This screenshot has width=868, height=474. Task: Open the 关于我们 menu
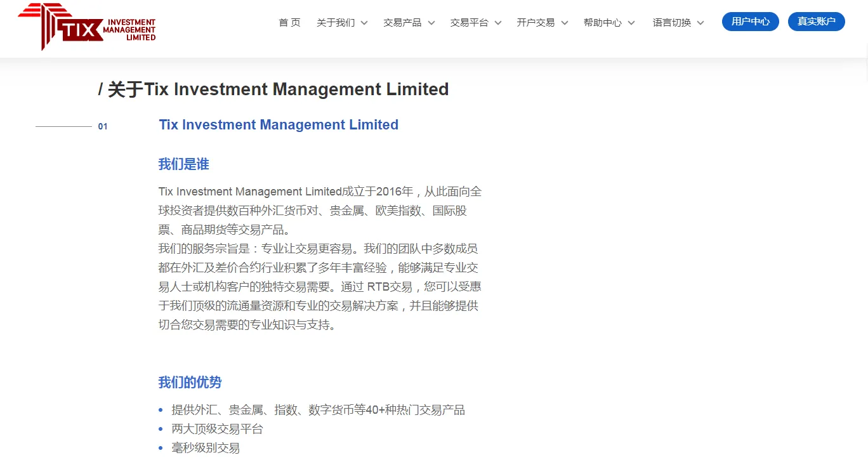tap(336, 22)
